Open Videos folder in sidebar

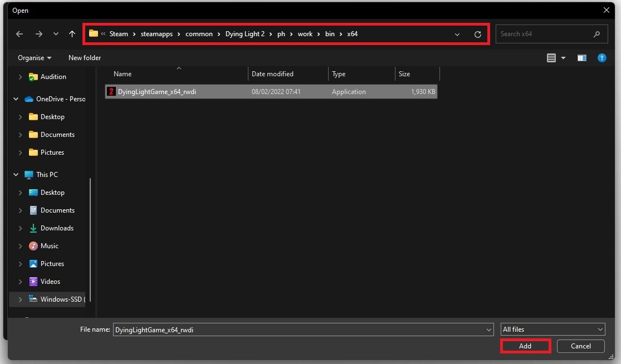coord(50,281)
